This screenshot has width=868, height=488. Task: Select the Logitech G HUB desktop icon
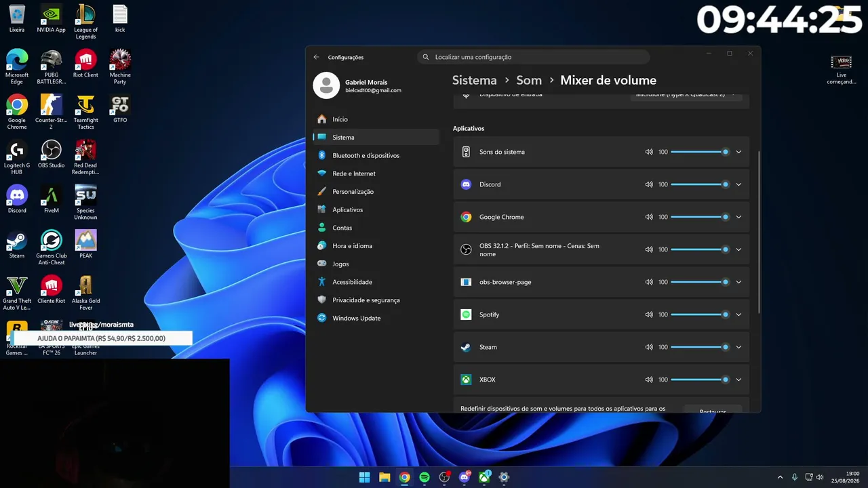coord(17,158)
